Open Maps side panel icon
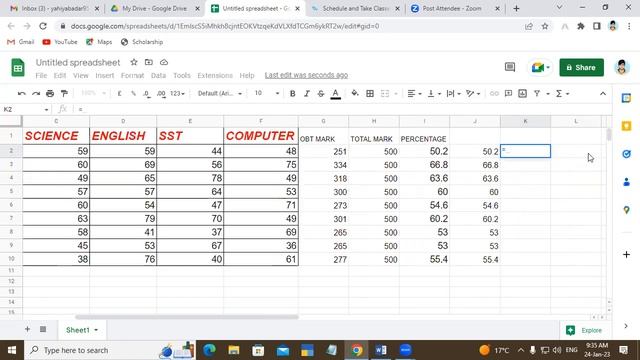This screenshot has height=360, width=640. [x=626, y=210]
